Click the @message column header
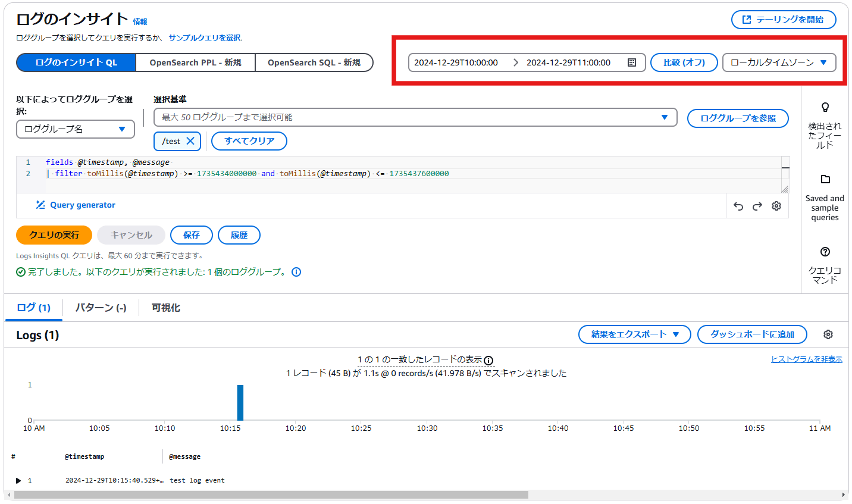The width and height of the screenshot is (852, 504). click(184, 456)
